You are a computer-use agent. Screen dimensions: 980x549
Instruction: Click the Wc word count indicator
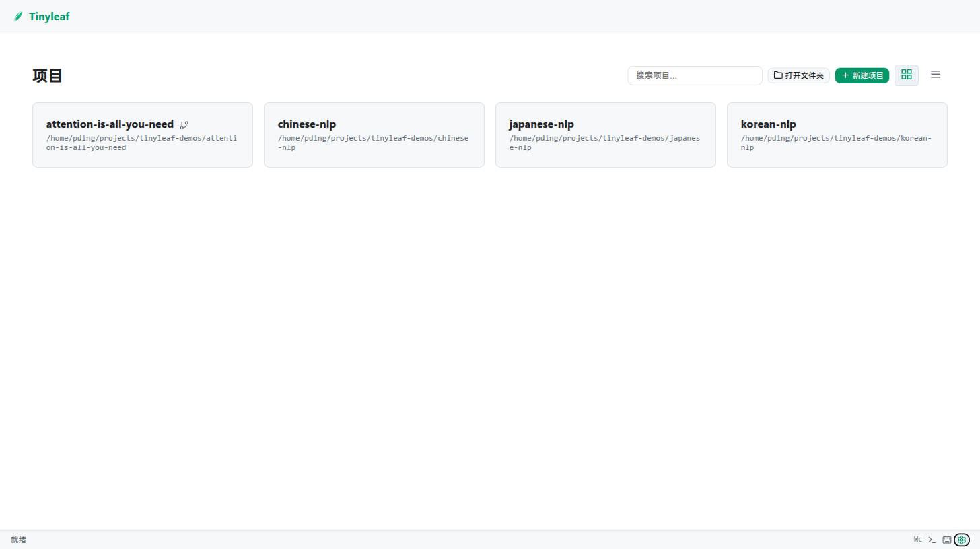917,540
